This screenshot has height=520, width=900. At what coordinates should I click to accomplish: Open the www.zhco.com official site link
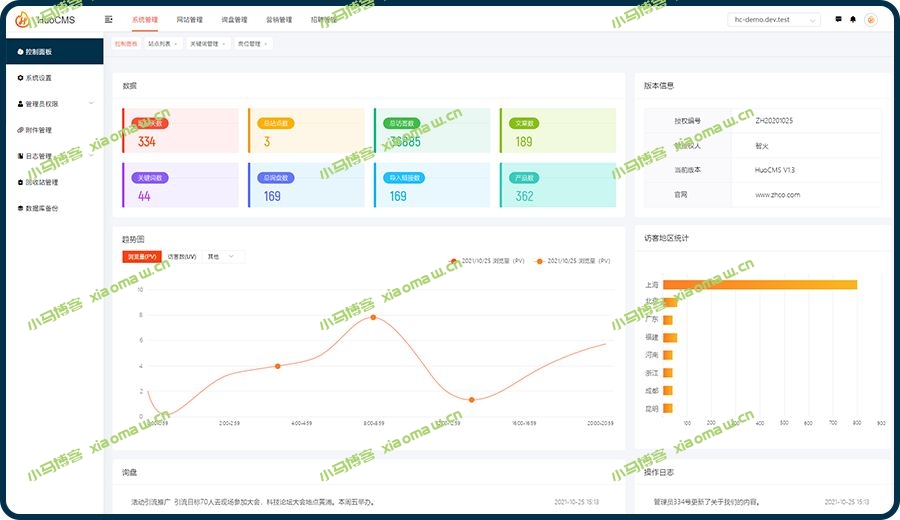point(777,195)
